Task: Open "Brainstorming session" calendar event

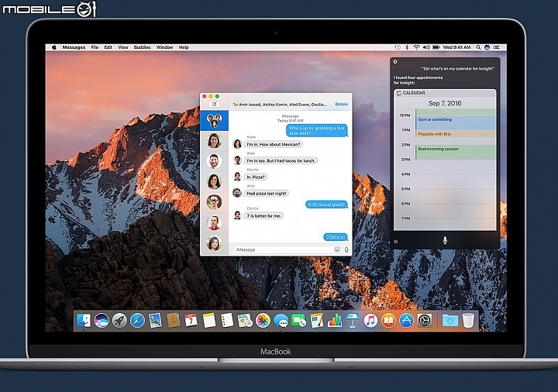Action: [x=456, y=153]
